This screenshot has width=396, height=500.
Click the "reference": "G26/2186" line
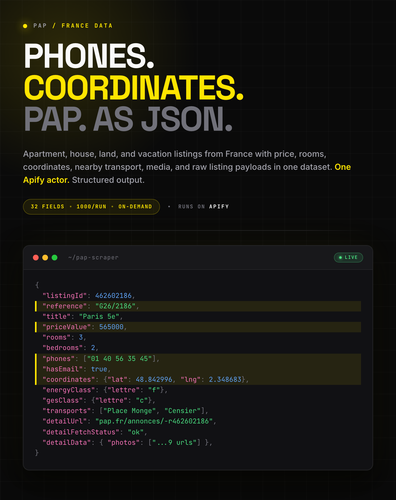(x=198, y=306)
